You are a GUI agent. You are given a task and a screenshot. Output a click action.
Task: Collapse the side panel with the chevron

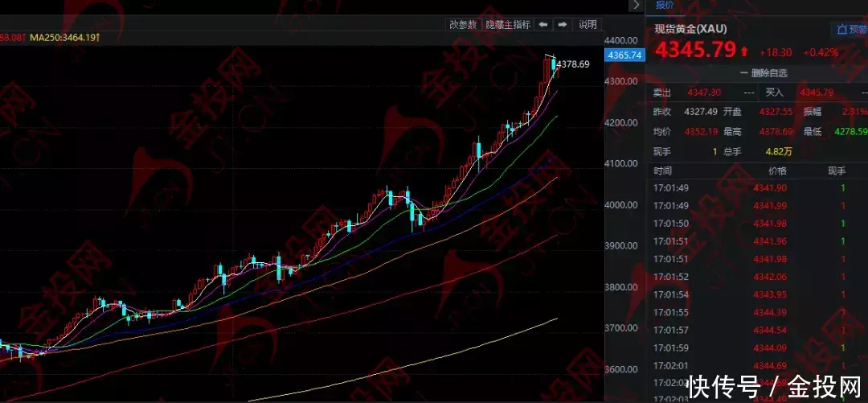[637, 5]
